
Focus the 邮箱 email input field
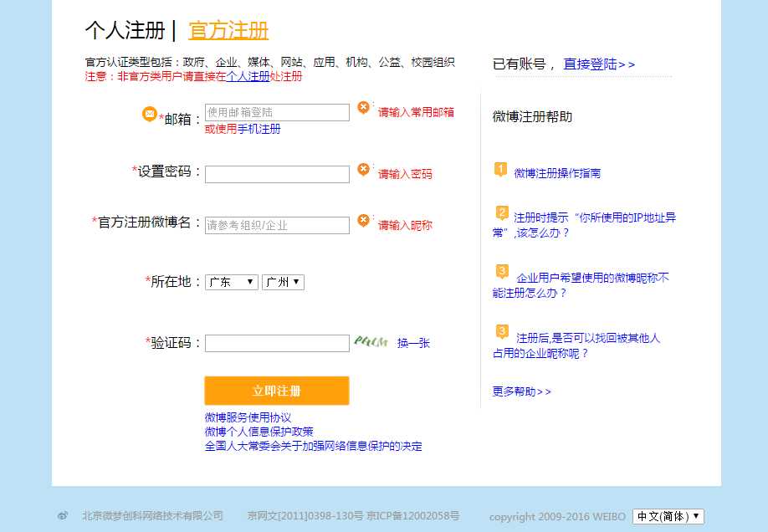(x=277, y=112)
